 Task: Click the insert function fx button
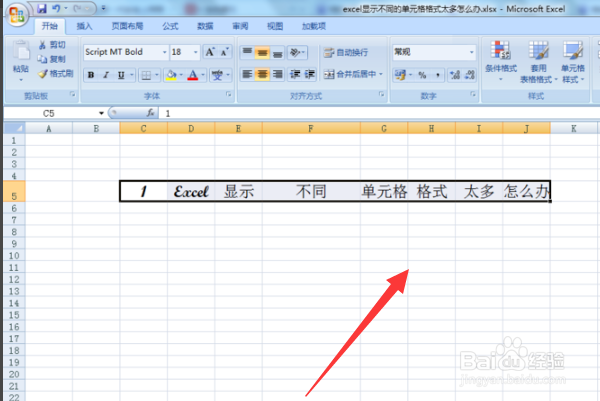[150, 113]
